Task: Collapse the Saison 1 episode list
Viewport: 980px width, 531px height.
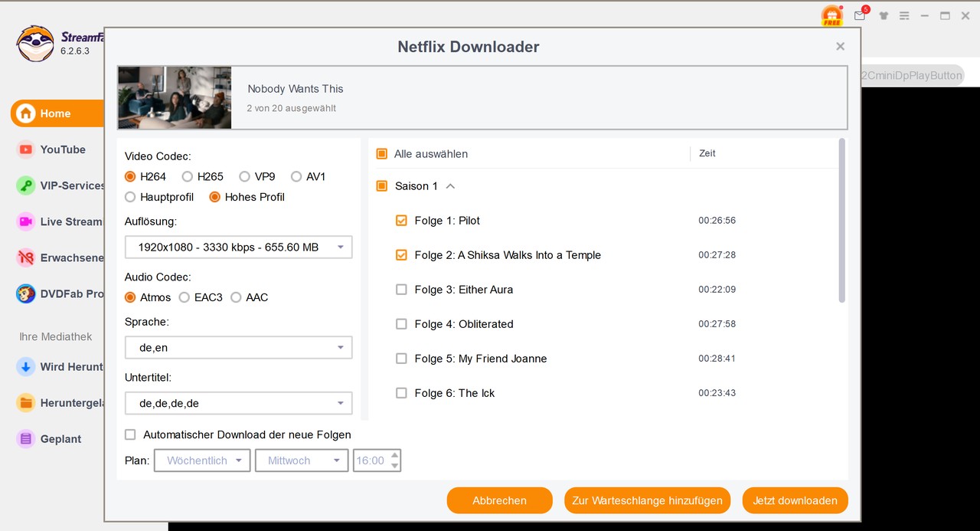Action: 450,185
